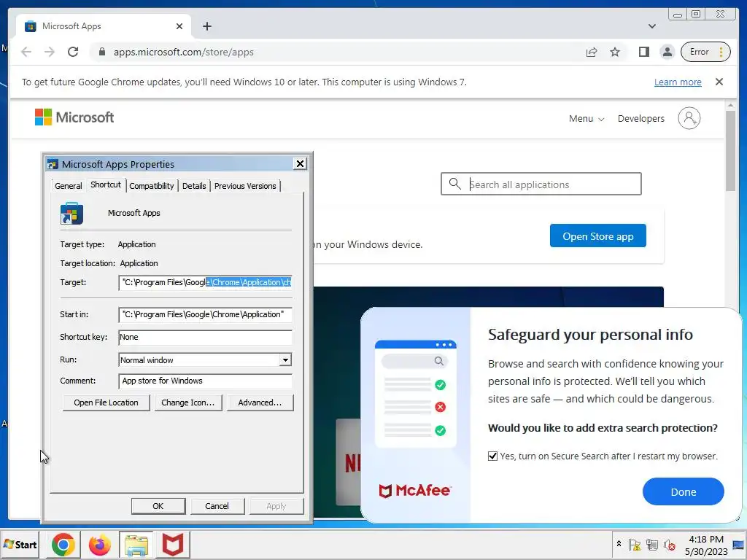Click scrollbar up arrow on page

pyautogui.click(x=731, y=104)
